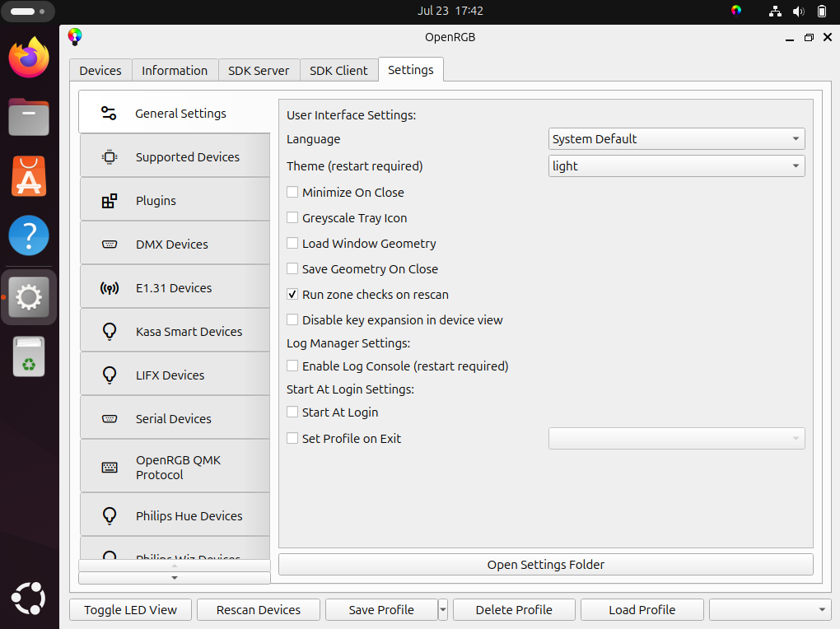Click the Save Profile dropdown arrow
Viewport: 840px width, 629px height.
coord(443,610)
